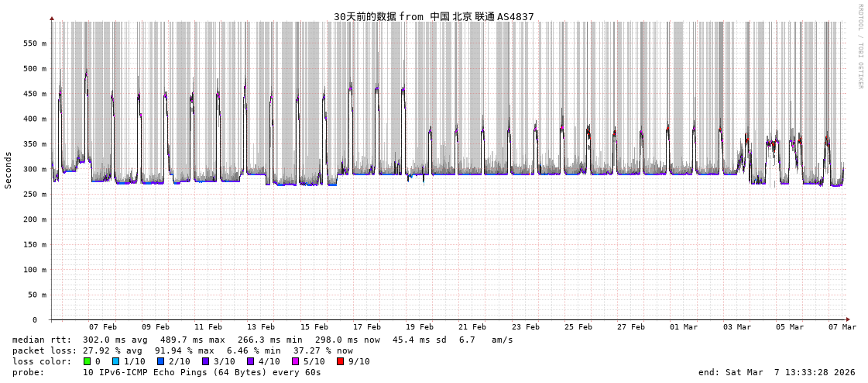Click the 07 Mar date label
Screen dimensions: 868x383
click(842, 327)
